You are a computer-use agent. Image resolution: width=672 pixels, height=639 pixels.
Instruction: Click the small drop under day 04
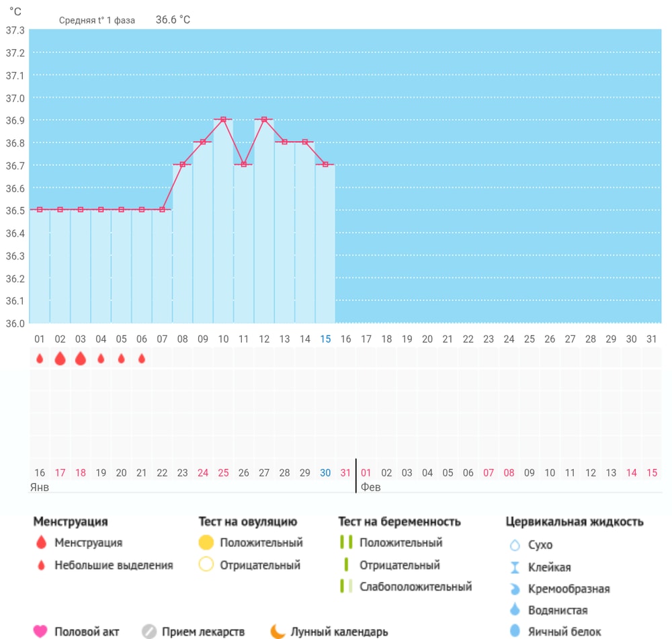point(101,358)
